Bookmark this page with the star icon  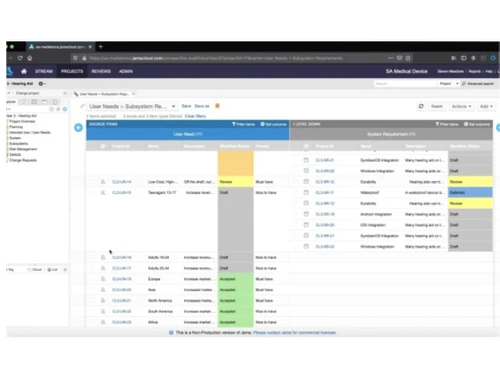coord(408,58)
